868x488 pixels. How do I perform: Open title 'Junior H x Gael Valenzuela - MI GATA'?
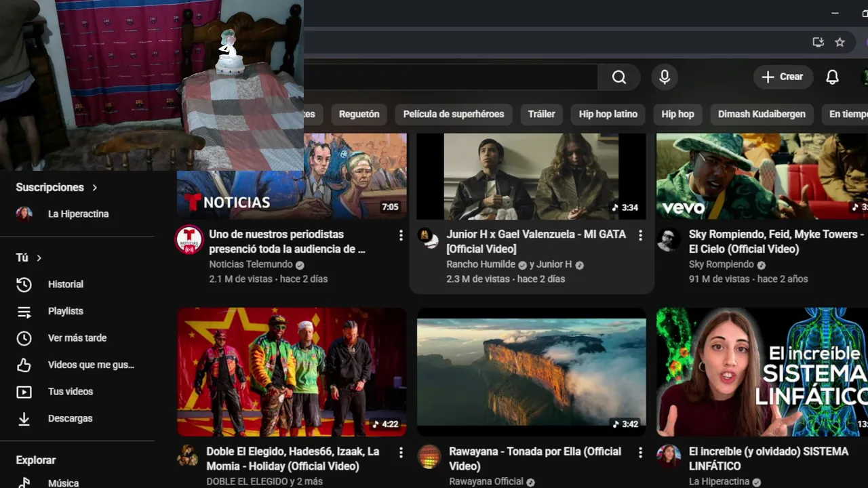point(536,241)
